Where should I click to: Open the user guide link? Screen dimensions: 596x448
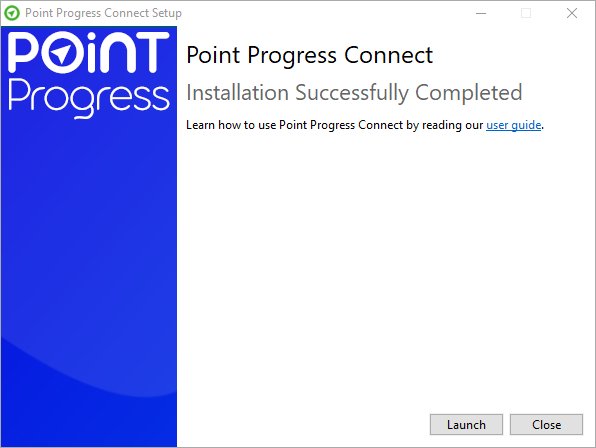pos(514,125)
